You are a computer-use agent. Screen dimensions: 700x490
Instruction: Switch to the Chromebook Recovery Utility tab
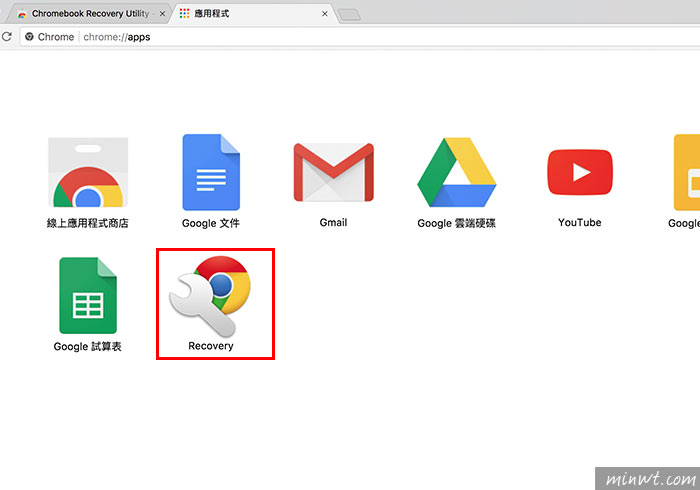pyautogui.click(x=88, y=13)
